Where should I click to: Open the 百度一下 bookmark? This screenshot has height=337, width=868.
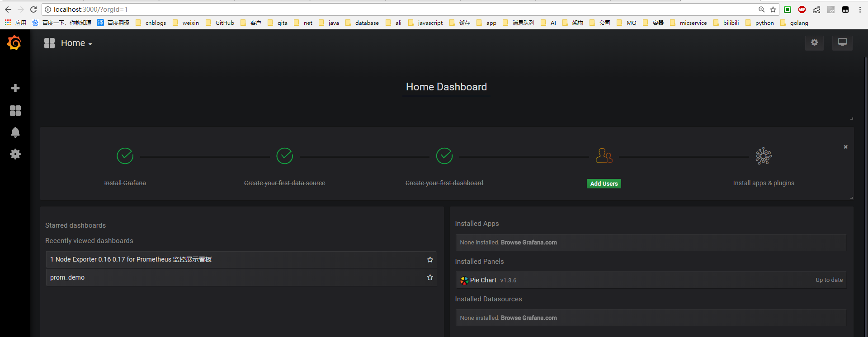pyautogui.click(x=62, y=23)
